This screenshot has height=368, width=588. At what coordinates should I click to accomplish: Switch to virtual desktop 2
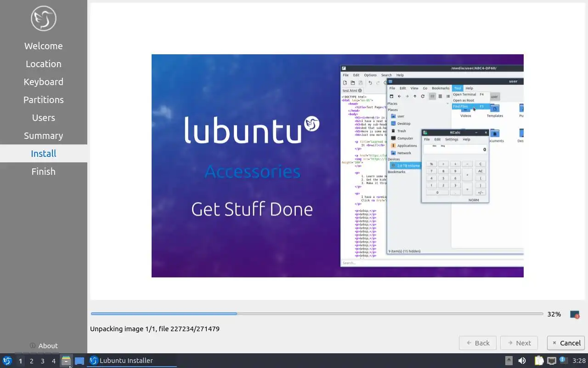click(31, 361)
